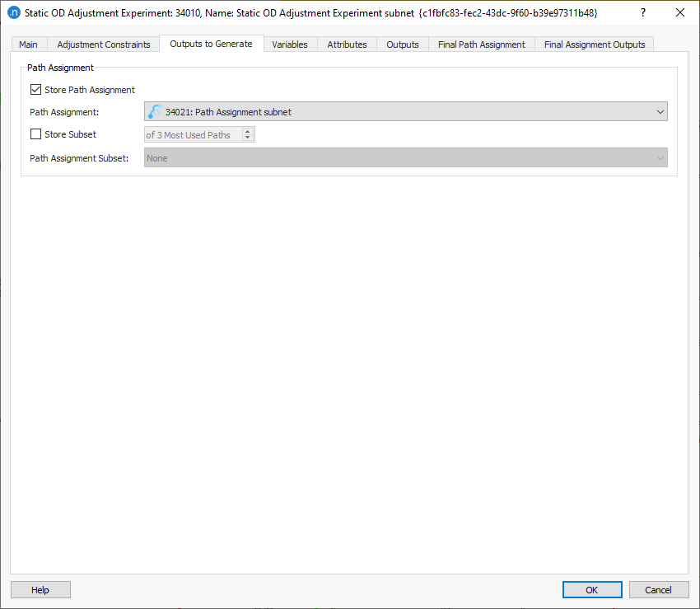
Task: Switch to the Main tab
Action: pyautogui.click(x=28, y=44)
